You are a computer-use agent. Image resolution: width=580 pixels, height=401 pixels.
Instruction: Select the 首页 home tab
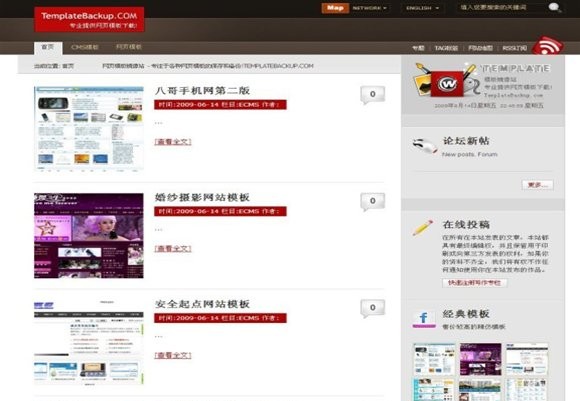click(x=48, y=47)
